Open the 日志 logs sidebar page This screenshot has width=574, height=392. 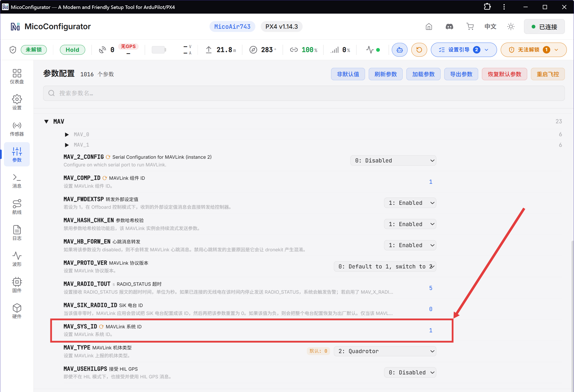(17, 233)
